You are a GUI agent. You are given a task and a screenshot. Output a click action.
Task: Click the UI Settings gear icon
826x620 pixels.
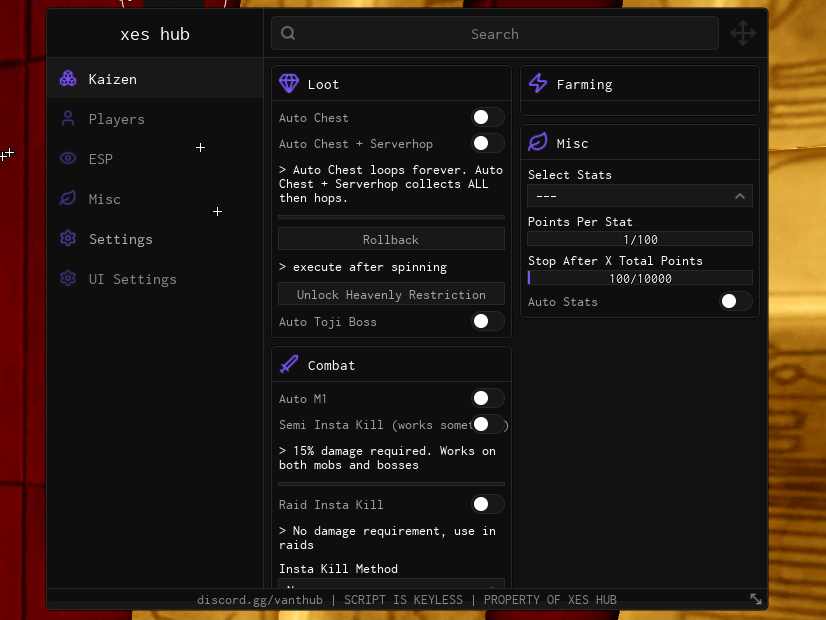pyautogui.click(x=68, y=278)
